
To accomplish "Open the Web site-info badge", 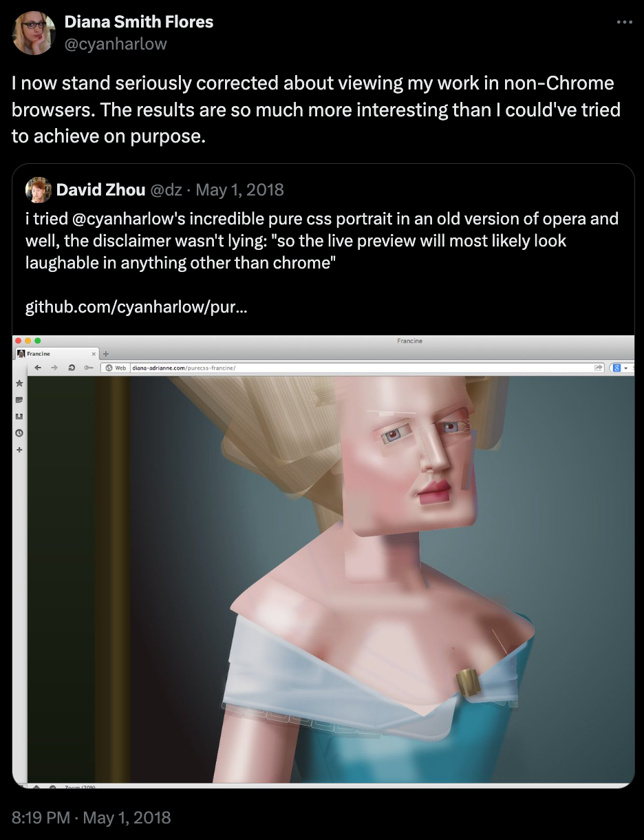I will point(116,368).
